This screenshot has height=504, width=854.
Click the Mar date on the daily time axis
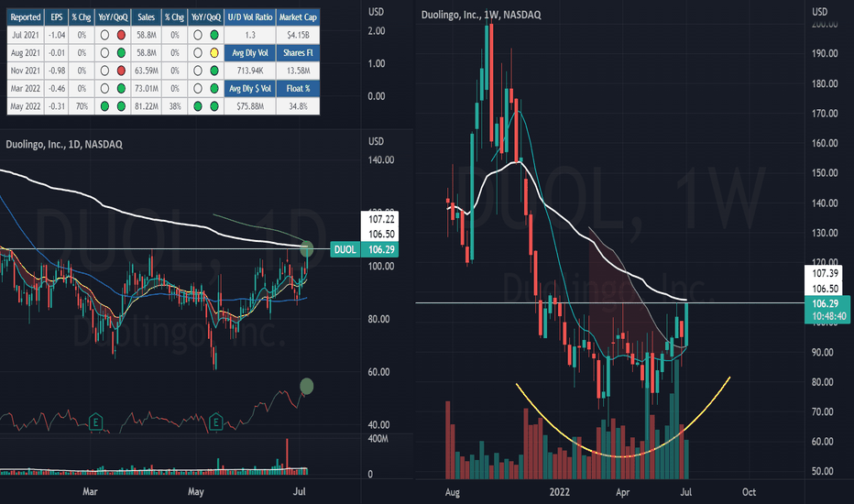point(90,491)
